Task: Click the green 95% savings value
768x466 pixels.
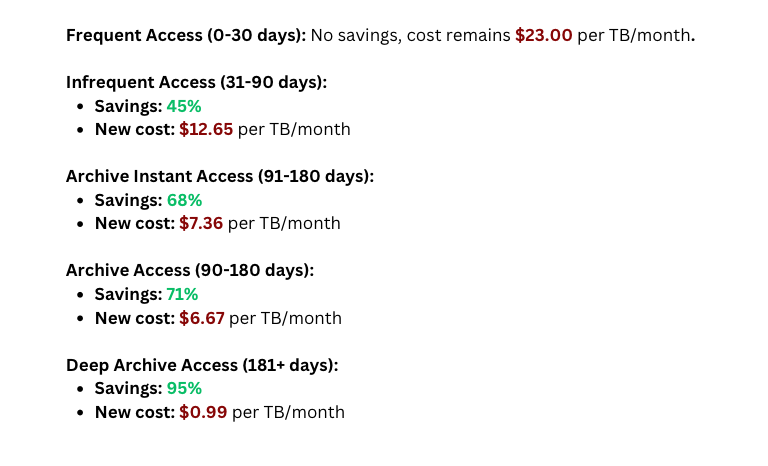Action: pyautogui.click(x=184, y=388)
